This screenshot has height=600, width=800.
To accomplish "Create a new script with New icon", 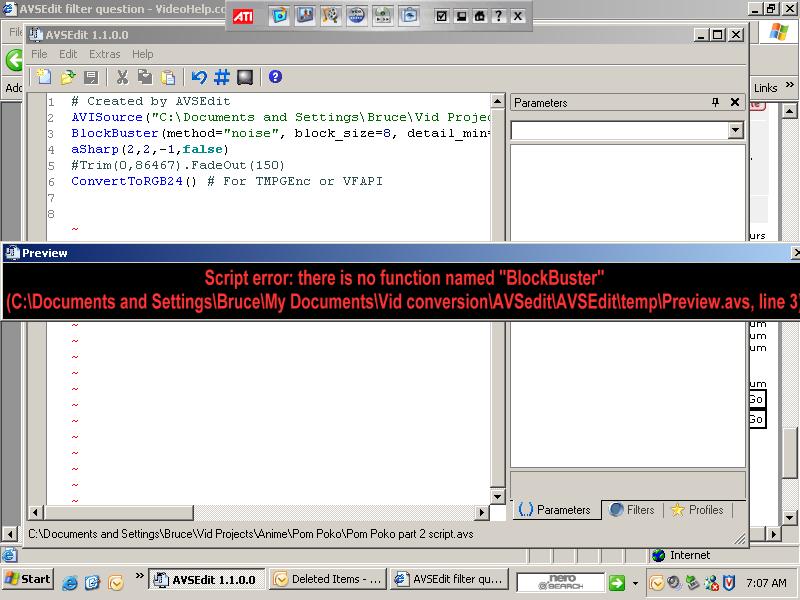I will pyautogui.click(x=44, y=77).
